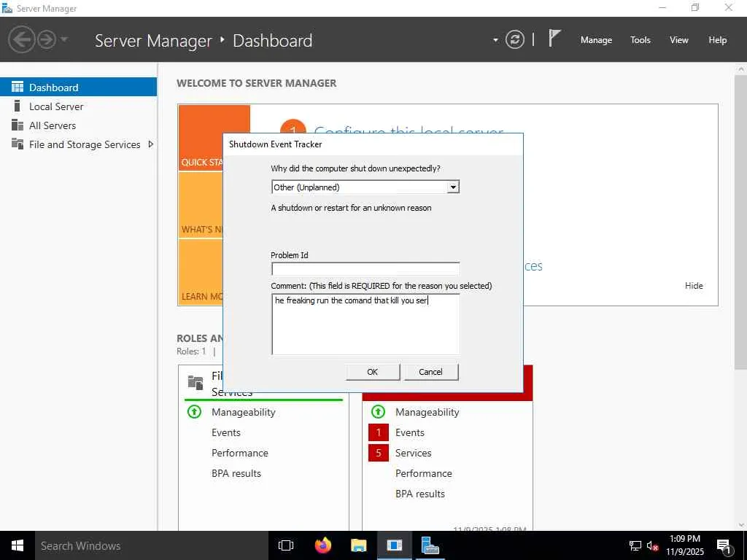Click the Dashboard grid icon
This screenshot has height=560, width=747.
click(x=18, y=87)
